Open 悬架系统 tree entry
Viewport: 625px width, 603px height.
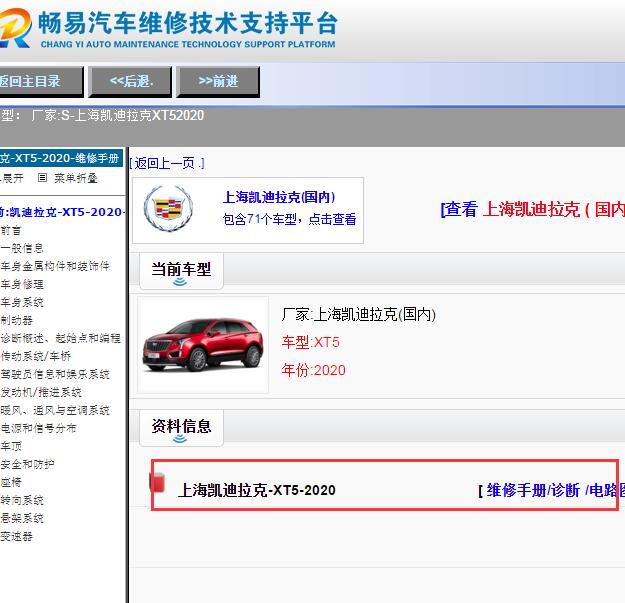pyautogui.click(x=22, y=518)
